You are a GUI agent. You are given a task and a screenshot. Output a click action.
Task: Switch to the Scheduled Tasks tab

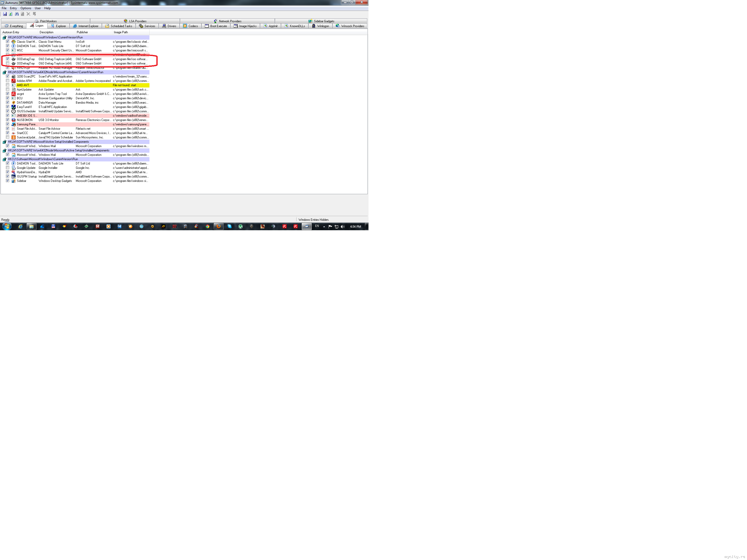[x=119, y=26]
